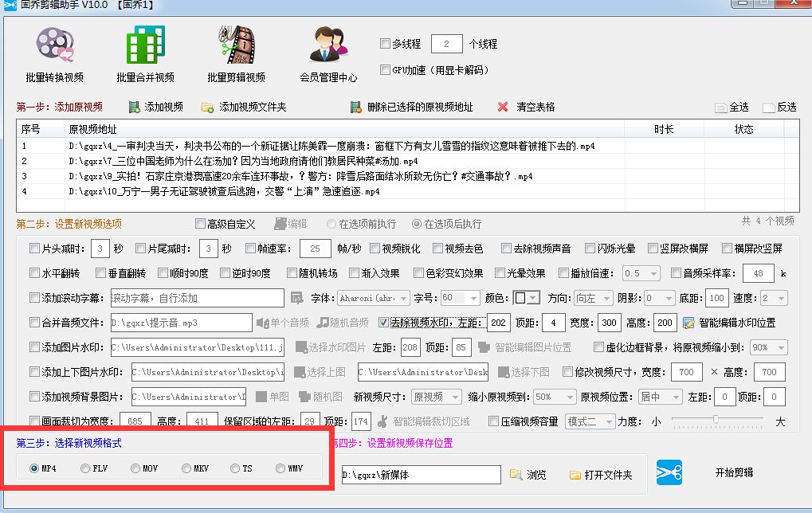812x513 pixels.
Task: Open the Aharoni font dropdown
Action: 375,298
